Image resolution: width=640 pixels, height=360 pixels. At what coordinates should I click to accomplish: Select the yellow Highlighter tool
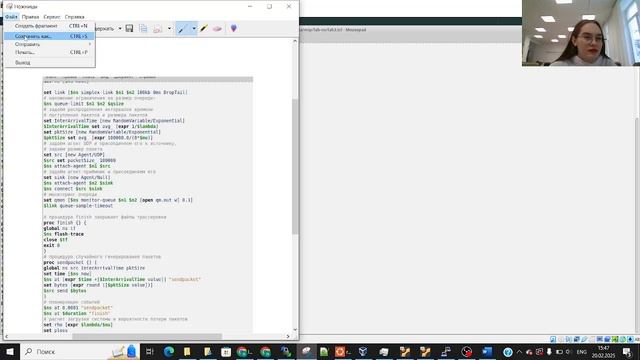(x=204, y=29)
